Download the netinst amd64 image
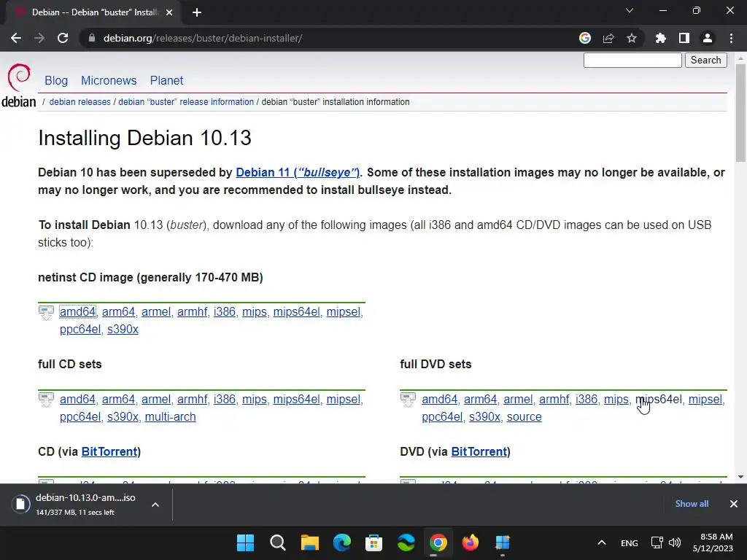The width and height of the screenshot is (747, 560). coord(77,312)
